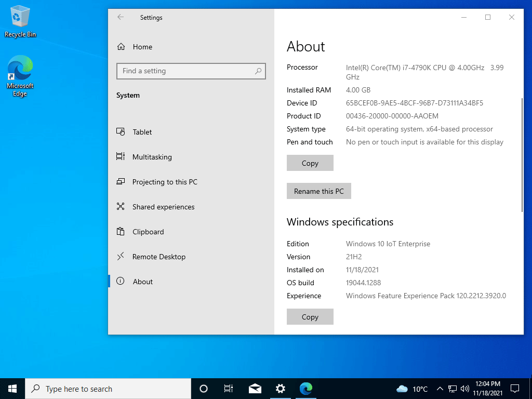The image size is (532, 399).
Task: Click the taskbar Type here to search box
Action: click(x=108, y=389)
